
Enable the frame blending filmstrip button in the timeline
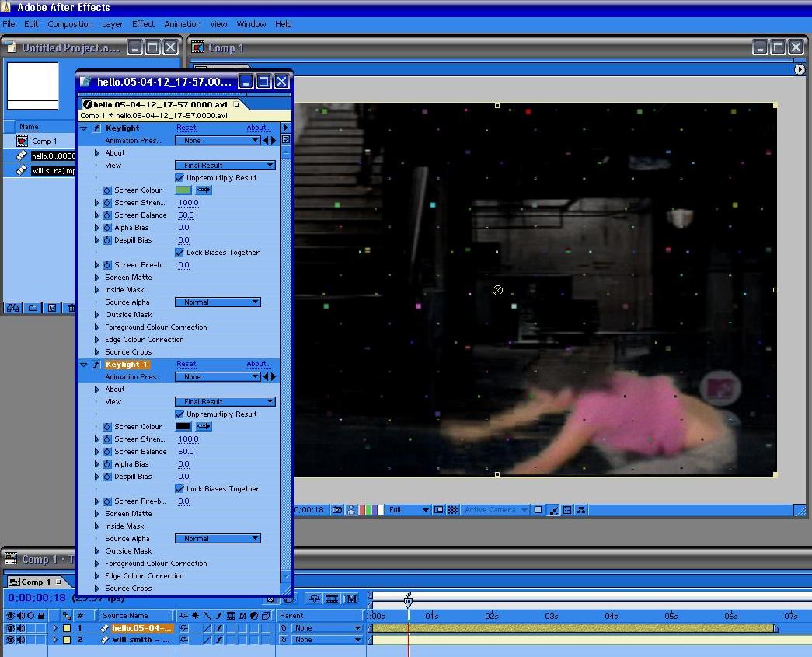click(332, 599)
